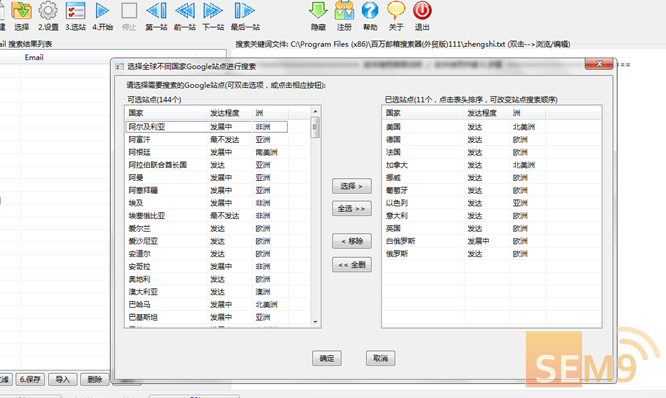The image size is (666, 398).
Task: Select 挪威 row in selected sites
Action: pos(464,178)
